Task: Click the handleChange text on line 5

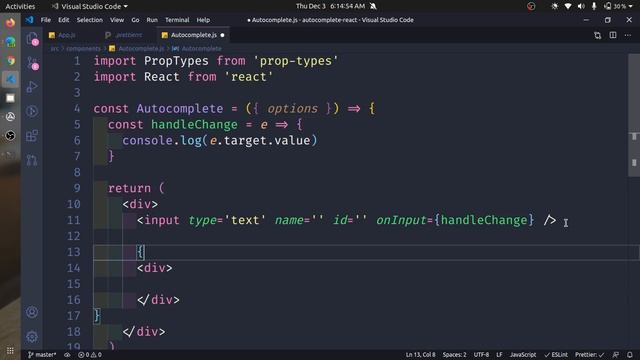Action: pyautogui.click(x=194, y=124)
